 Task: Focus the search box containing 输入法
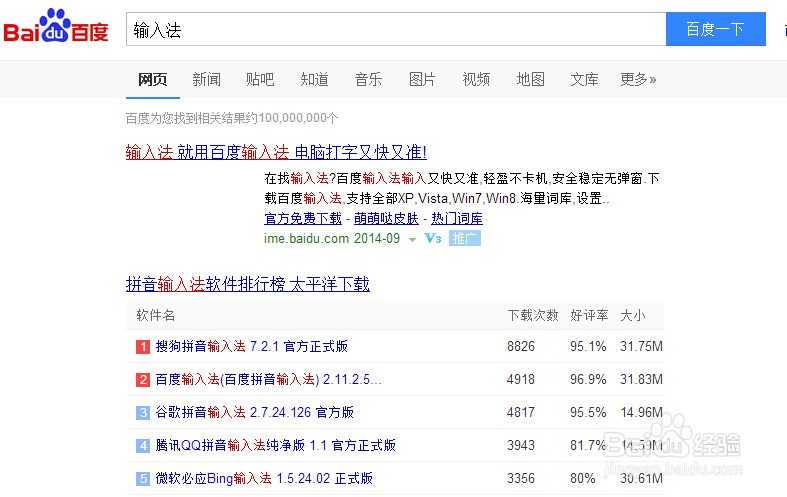click(395, 30)
